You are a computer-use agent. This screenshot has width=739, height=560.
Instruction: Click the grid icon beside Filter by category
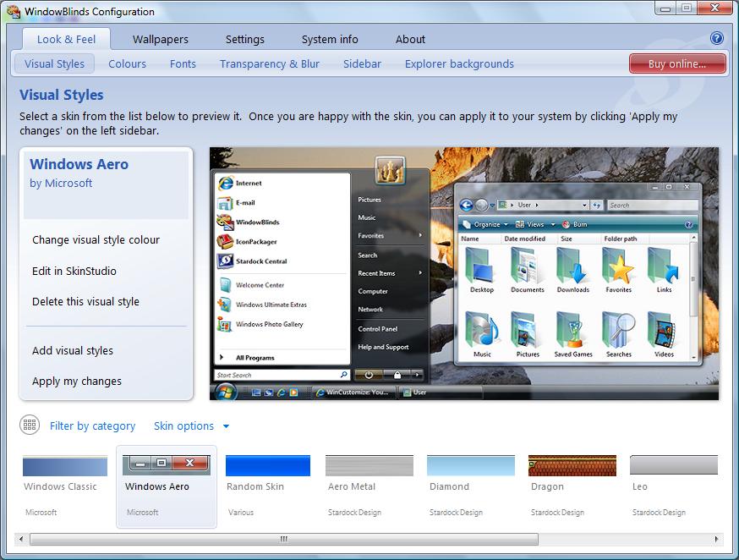(x=30, y=425)
